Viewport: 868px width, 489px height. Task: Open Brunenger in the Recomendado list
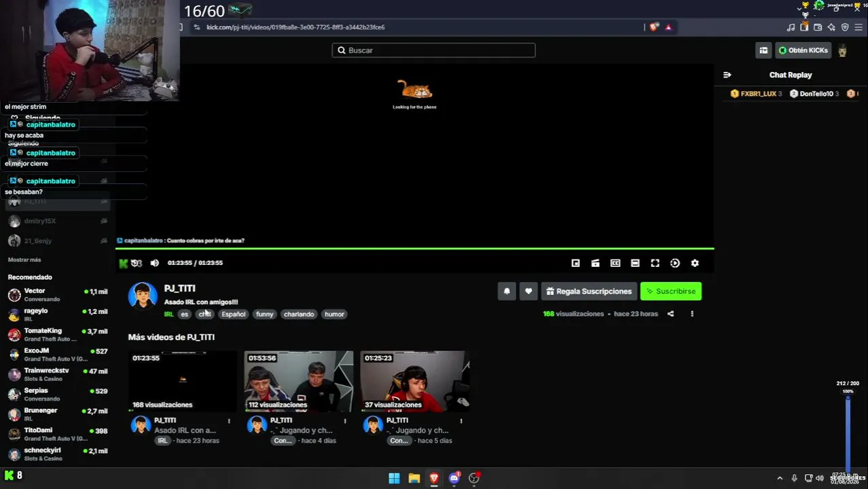pyautogui.click(x=58, y=414)
